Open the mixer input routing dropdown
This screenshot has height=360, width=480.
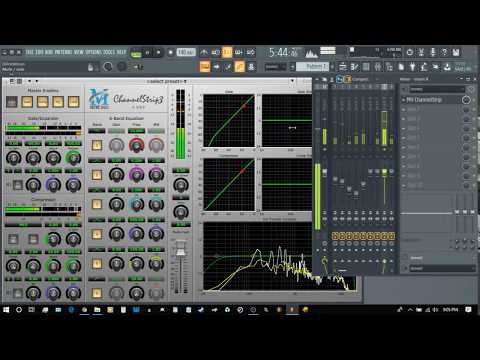[x=437, y=89]
